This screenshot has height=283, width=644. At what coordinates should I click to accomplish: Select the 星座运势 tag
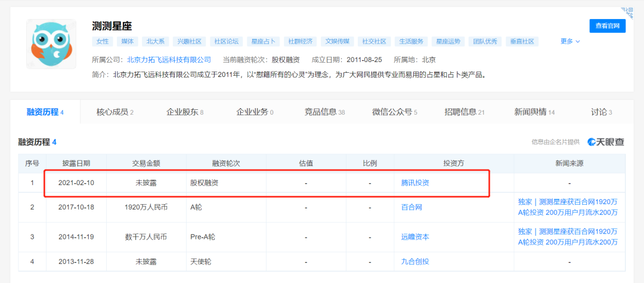click(448, 42)
